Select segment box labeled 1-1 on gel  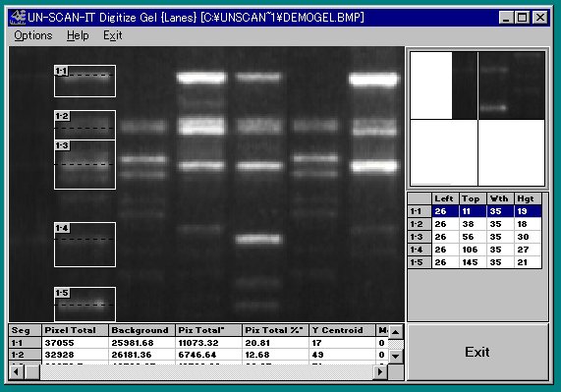pos(84,82)
